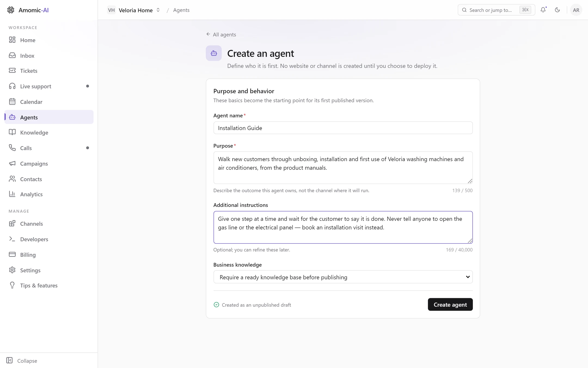Screen dimensions: 588x368
Task: Select the Agents robot icon in sidebar
Action: pyautogui.click(x=12, y=117)
